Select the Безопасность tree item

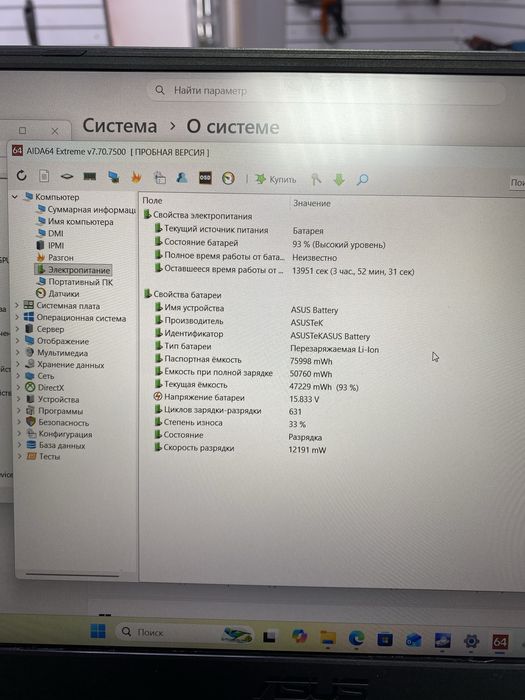tap(58, 422)
